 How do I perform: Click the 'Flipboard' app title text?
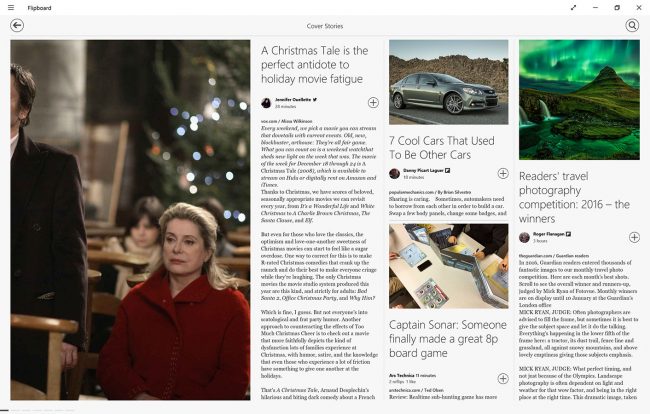[x=39, y=7]
